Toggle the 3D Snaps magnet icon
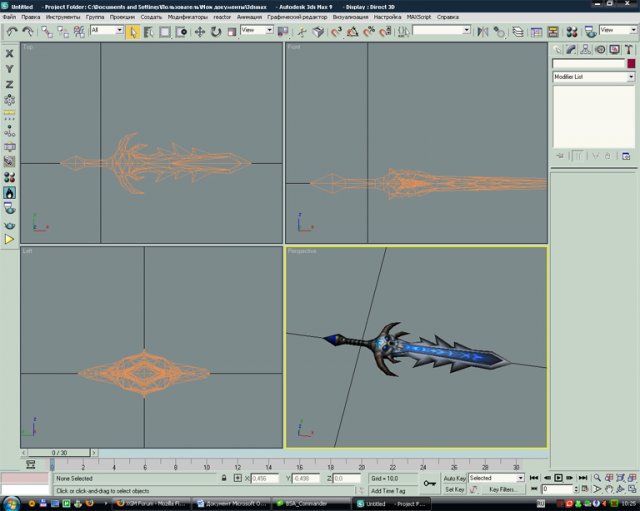640x511 pixels. click(336, 32)
